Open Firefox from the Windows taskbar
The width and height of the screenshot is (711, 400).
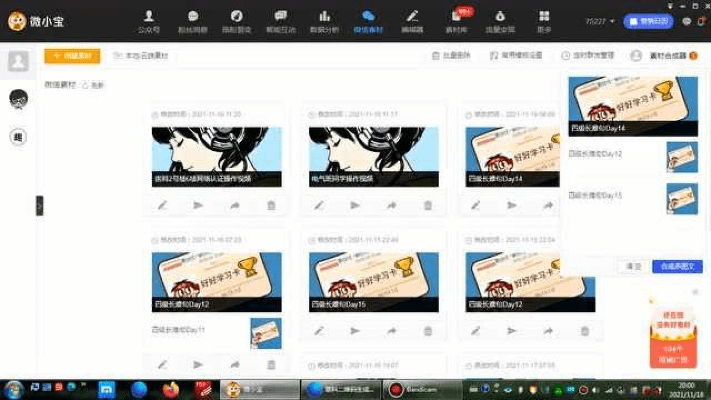point(169,388)
